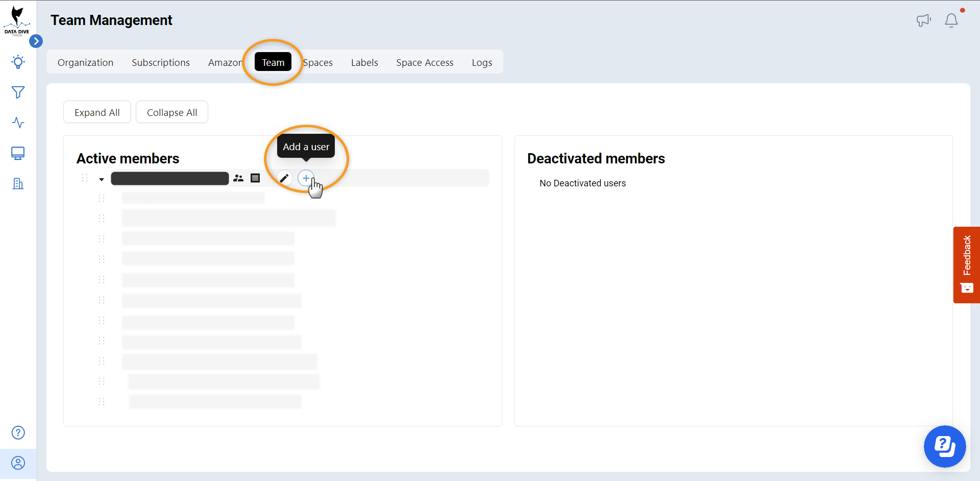
Task: Open the lightbulb ideas sidebar icon
Action: tap(18, 62)
